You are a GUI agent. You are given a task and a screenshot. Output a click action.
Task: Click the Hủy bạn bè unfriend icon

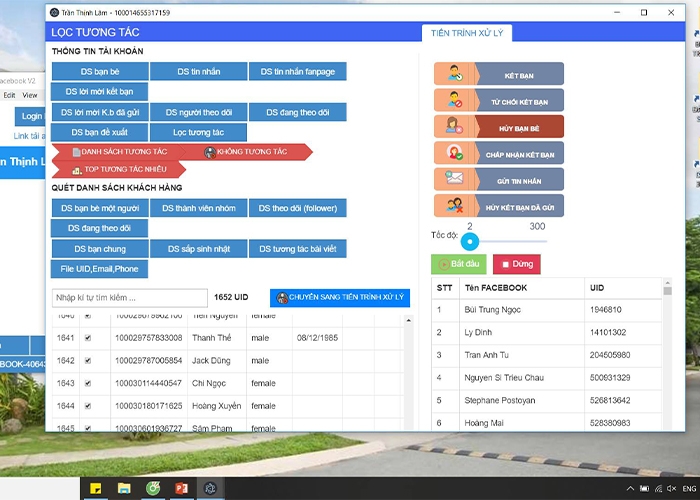[454, 126]
